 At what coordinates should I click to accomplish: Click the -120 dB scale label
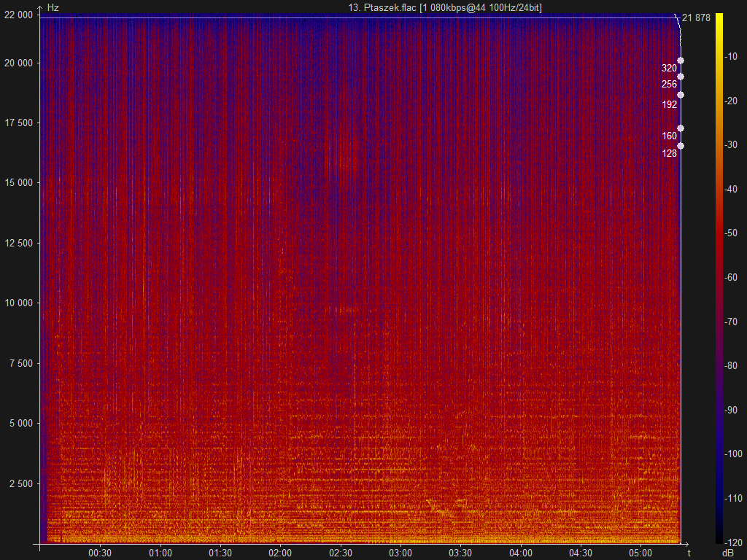click(733, 542)
